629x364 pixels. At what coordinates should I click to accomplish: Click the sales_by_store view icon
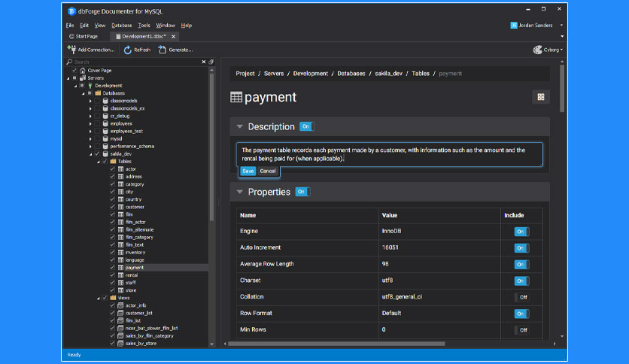[120, 344]
